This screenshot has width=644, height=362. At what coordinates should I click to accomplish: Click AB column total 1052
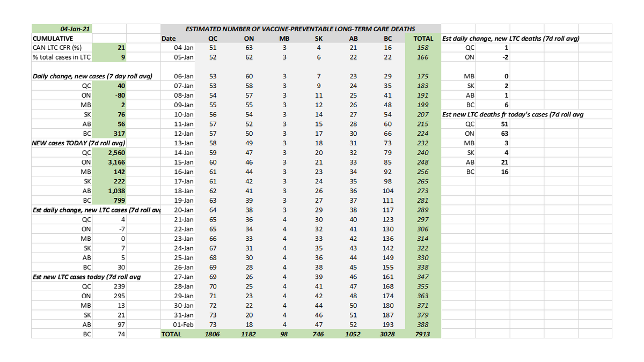click(354, 334)
